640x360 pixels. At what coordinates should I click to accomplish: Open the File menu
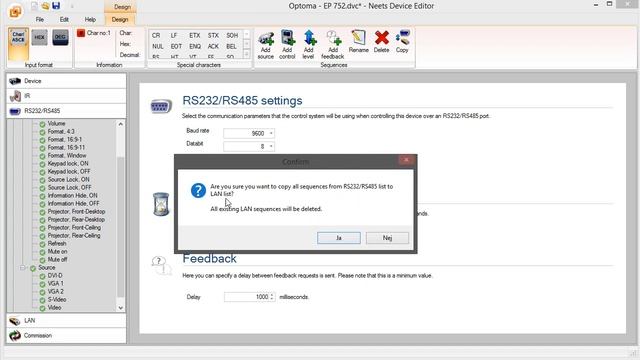click(40, 20)
